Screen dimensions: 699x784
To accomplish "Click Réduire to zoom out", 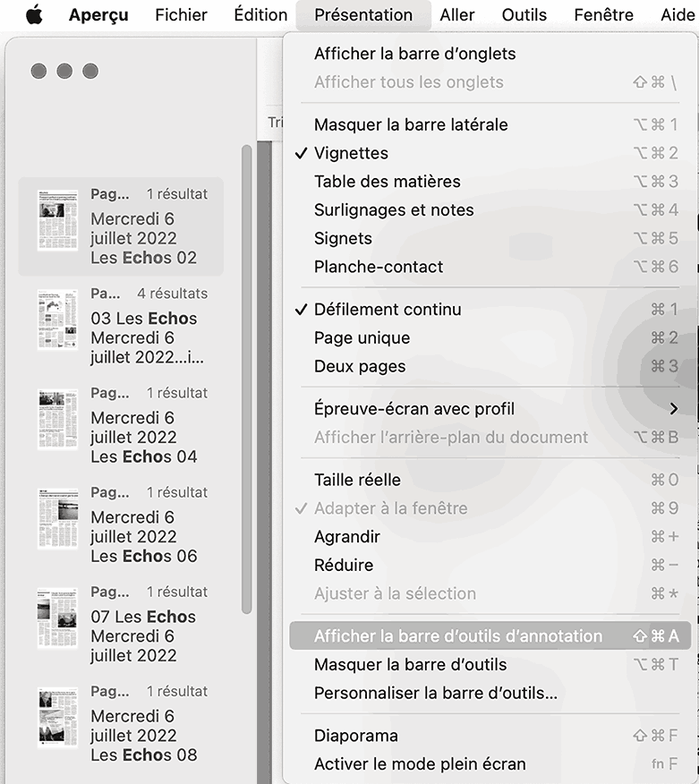I will pos(490,566).
